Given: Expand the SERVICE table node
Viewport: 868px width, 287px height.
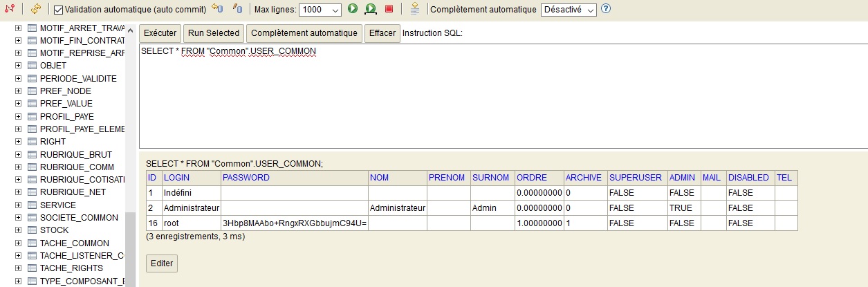Looking at the screenshot, I should tap(18, 205).
